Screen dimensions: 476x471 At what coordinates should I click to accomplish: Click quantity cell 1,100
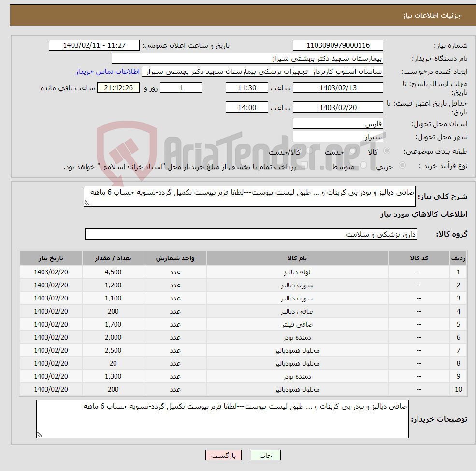tap(113, 299)
